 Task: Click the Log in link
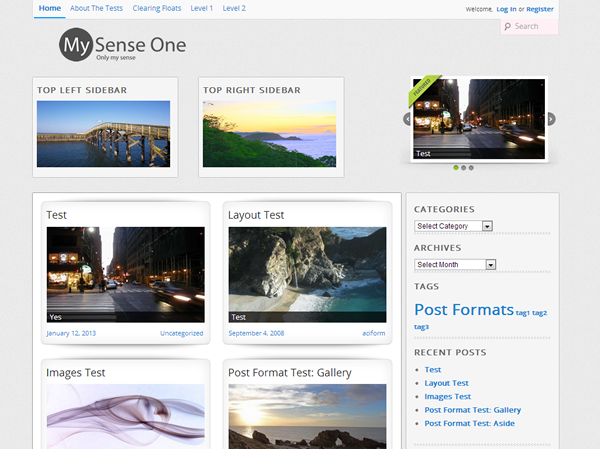click(506, 9)
